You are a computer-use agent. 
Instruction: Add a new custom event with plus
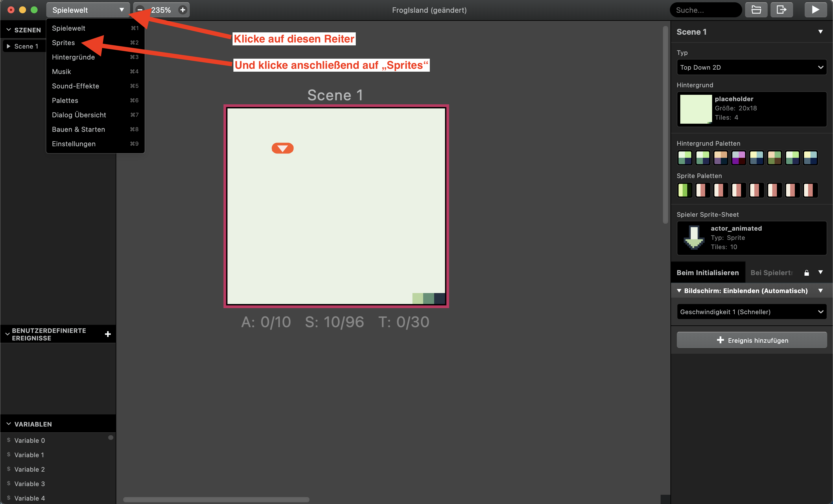[108, 334]
